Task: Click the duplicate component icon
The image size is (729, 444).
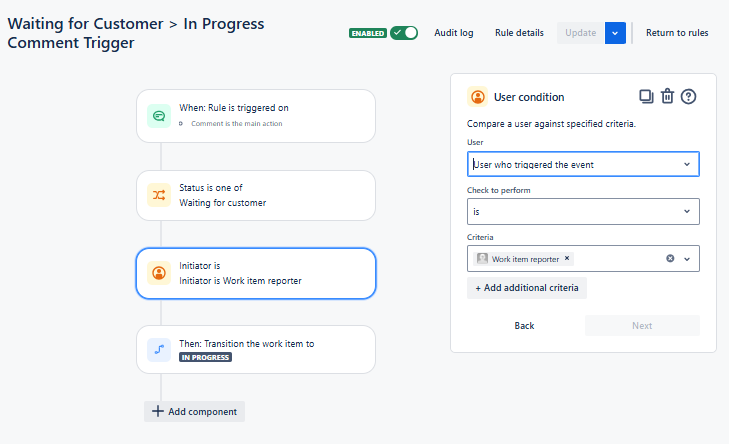Action: click(646, 97)
